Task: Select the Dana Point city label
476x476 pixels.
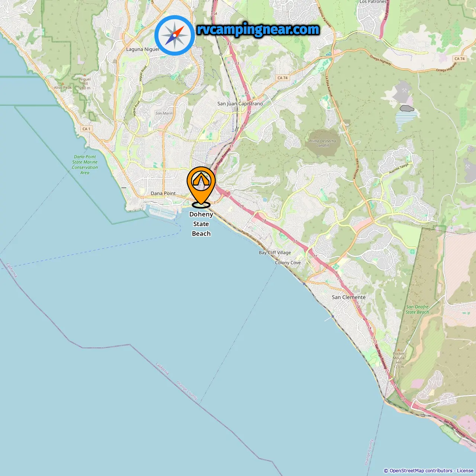Action: point(163,193)
